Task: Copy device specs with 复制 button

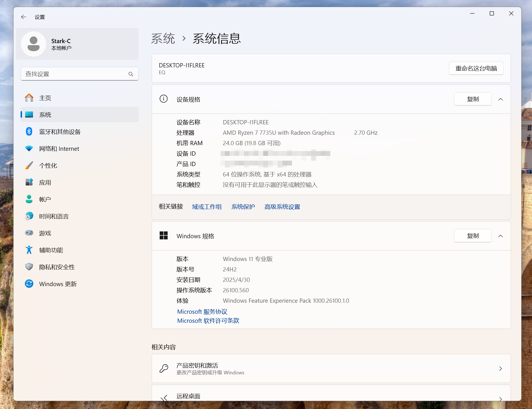Action: click(x=473, y=99)
